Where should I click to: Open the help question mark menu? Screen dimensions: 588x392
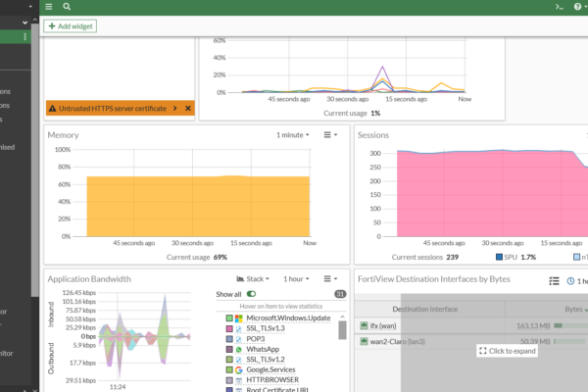point(578,6)
